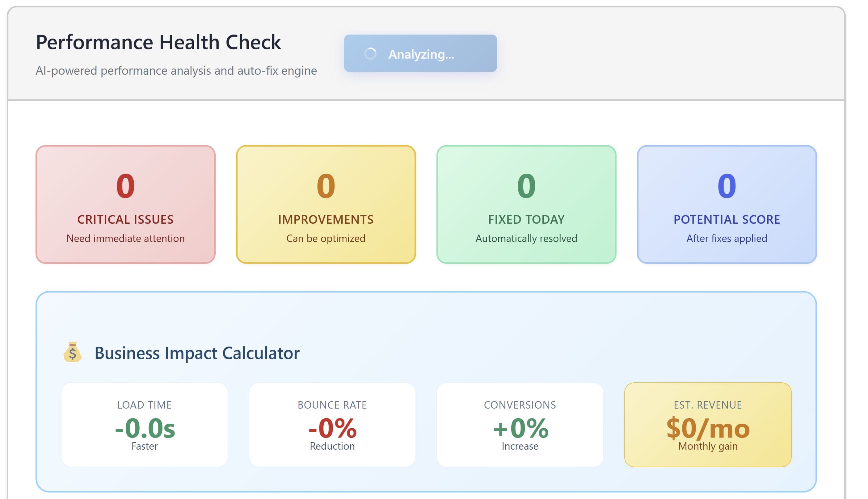Image resolution: width=868 pixels, height=499 pixels.
Task: Click the money bag Business Impact icon
Action: pyautogui.click(x=72, y=353)
